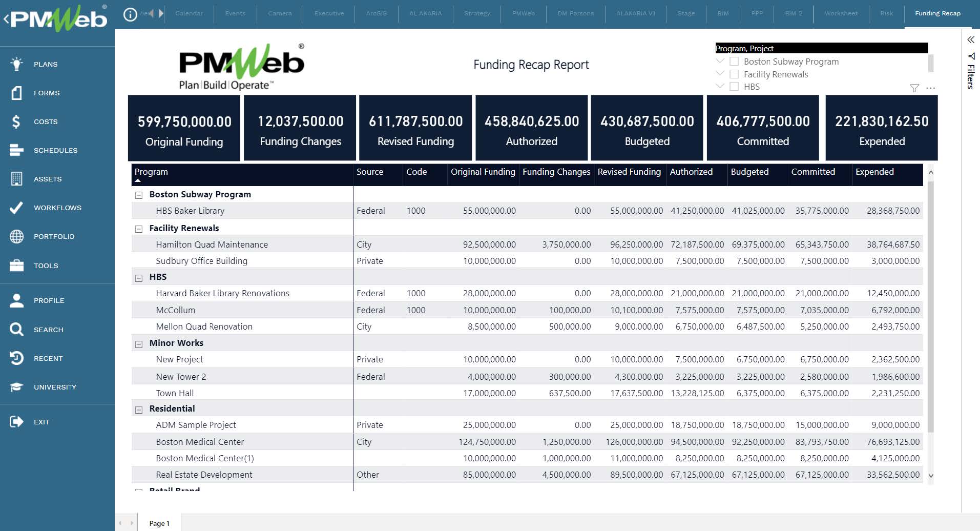Select the Costs icon in the sidebar

16,121
